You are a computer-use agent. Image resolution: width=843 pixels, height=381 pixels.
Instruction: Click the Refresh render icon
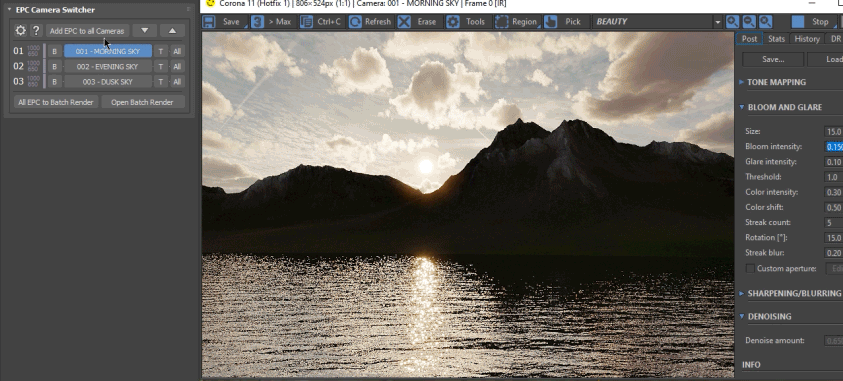click(355, 21)
